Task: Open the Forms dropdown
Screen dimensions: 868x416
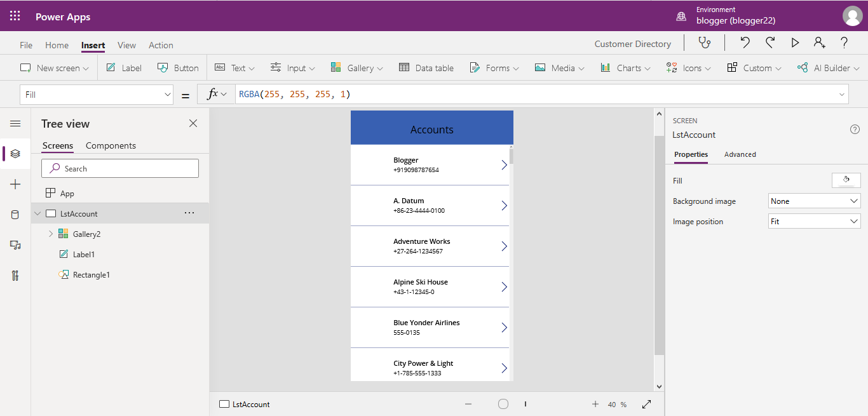Action: click(494, 68)
